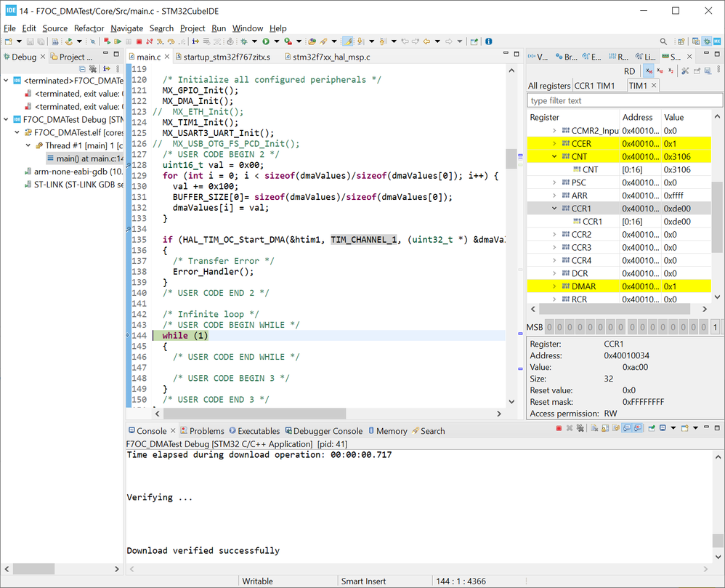The height and width of the screenshot is (588, 725).
Task: Expand the DMAR register row
Action: (x=554, y=286)
